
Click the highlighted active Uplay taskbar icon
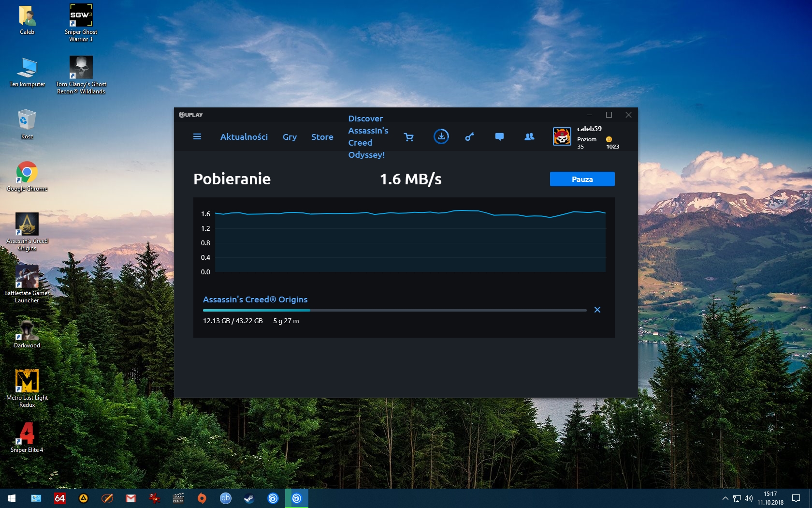click(297, 498)
